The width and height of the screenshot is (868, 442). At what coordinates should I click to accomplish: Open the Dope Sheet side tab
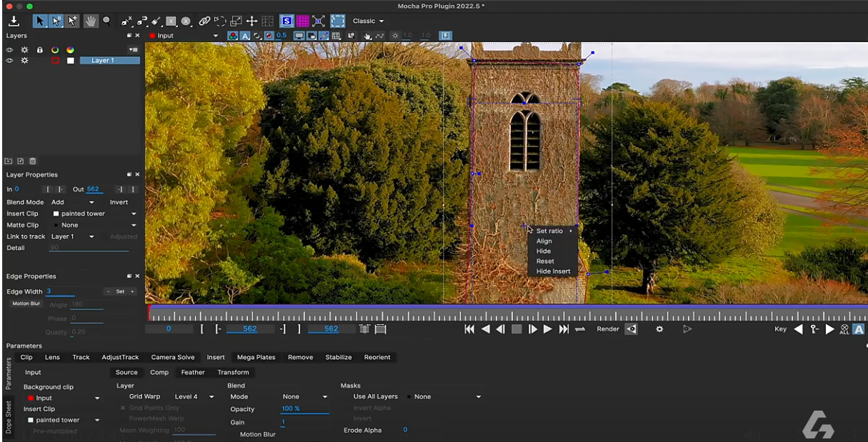click(x=9, y=416)
